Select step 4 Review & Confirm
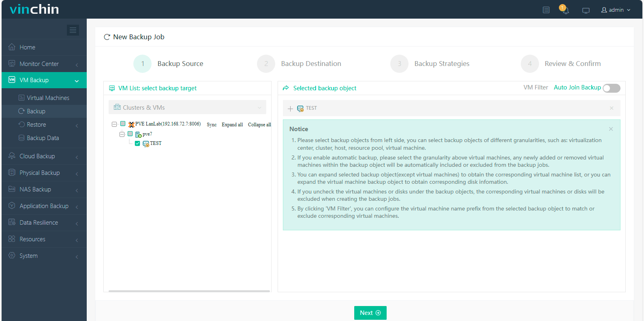644x321 pixels. (x=561, y=64)
